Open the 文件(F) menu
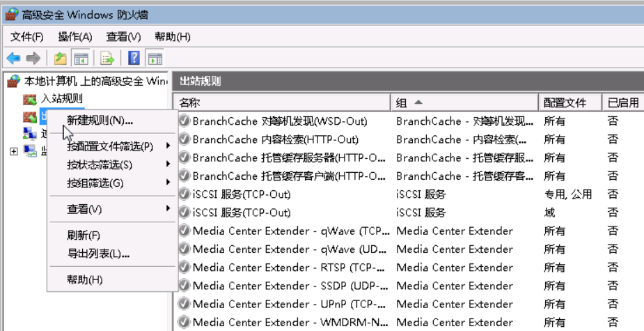 [x=26, y=37]
